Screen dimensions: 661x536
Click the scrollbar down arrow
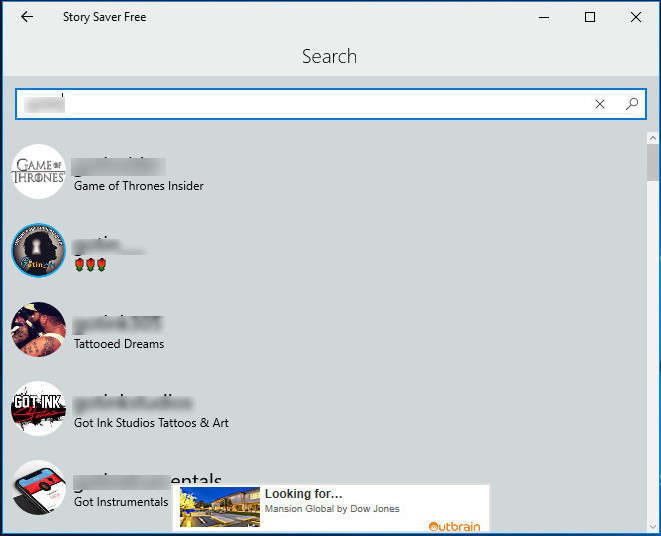[x=653, y=526]
